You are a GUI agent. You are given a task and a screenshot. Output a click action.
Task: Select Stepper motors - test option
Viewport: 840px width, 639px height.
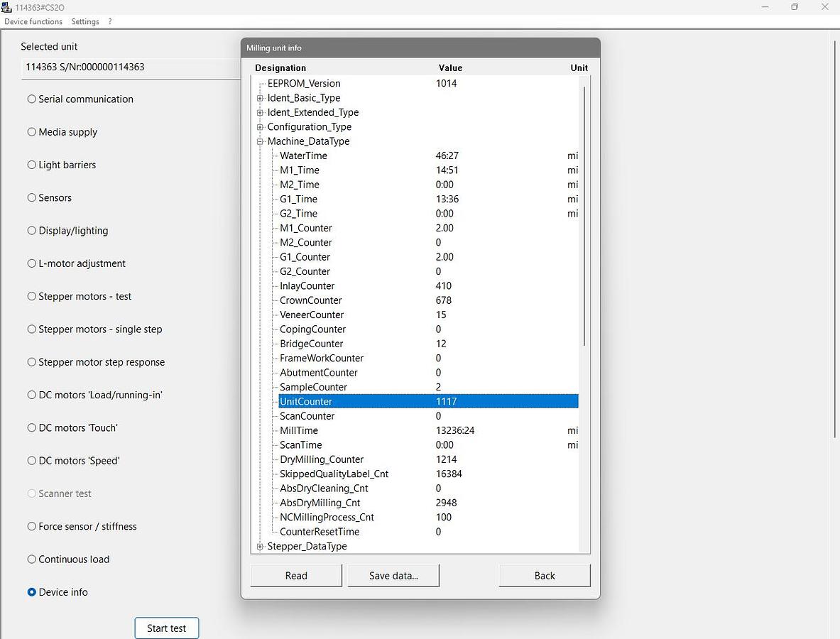click(80, 296)
